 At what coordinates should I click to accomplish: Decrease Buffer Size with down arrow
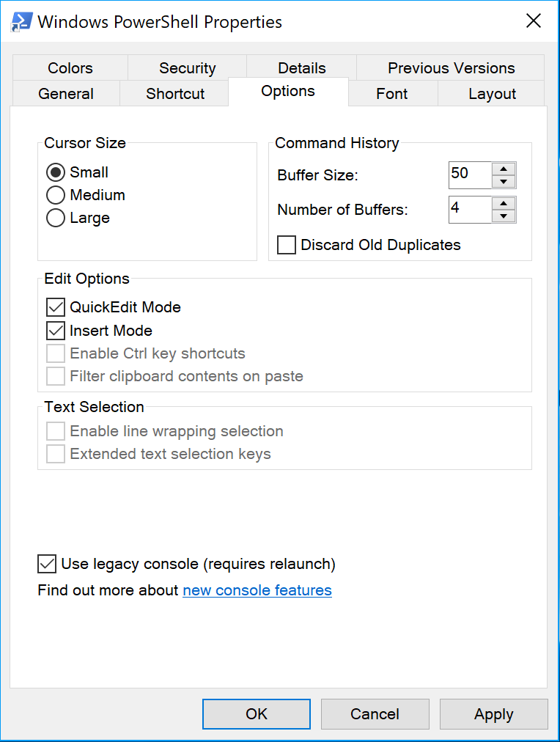(x=504, y=181)
